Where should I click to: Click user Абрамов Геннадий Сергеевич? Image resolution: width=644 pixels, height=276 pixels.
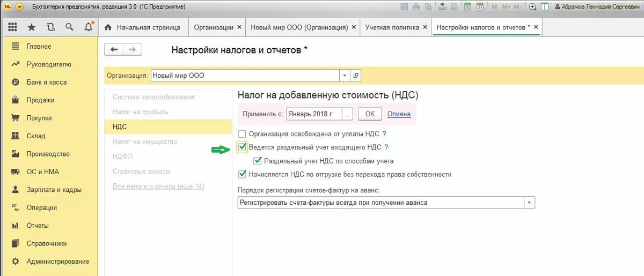(597, 7)
